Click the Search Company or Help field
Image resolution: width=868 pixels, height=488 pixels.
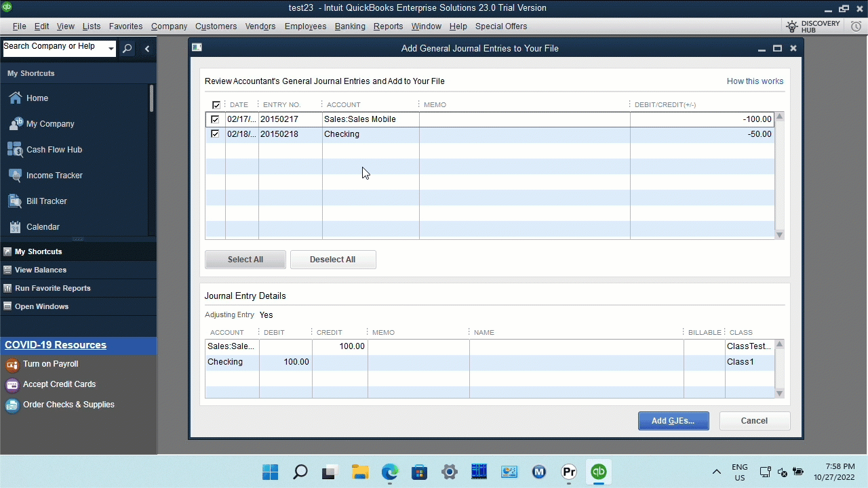[x=54, y=47]
